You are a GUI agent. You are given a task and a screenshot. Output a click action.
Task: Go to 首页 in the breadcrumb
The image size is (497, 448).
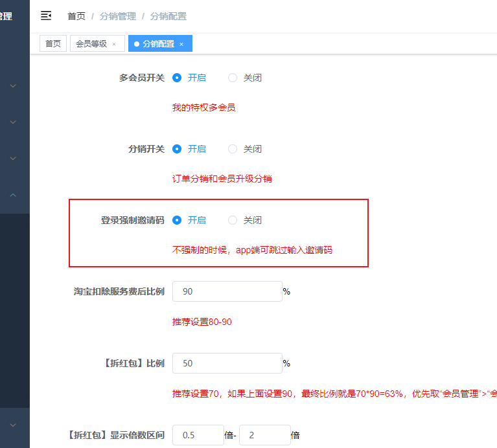pyautogui.click(x=76, y=16)
